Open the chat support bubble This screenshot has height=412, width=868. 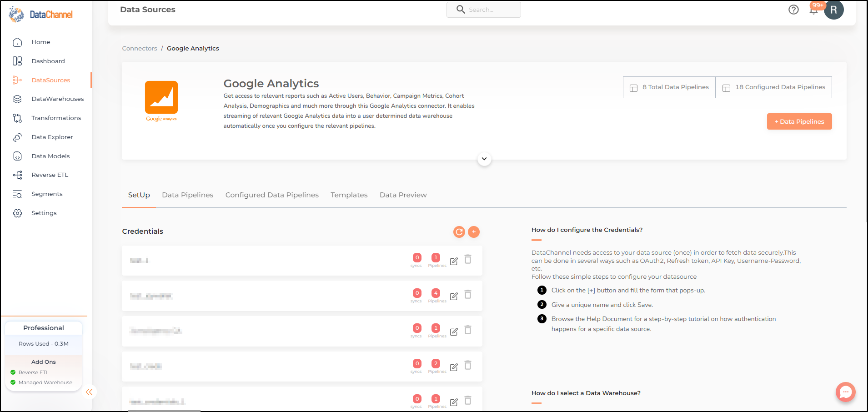pos(845,392)
